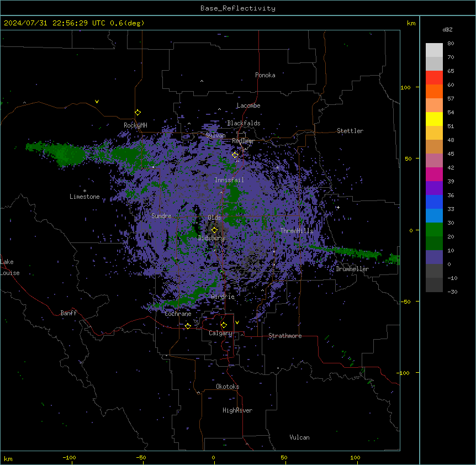
Task: Pick the purple 36-39 dBZ legend swatch
Action: coord(434,188)
